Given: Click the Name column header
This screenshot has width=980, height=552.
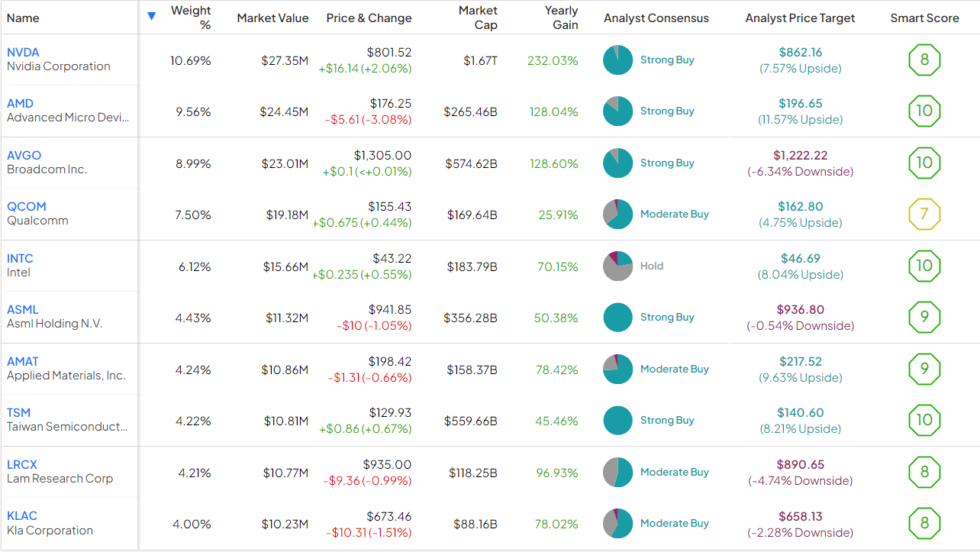Looking at the screenshot, I should point(23,18).
